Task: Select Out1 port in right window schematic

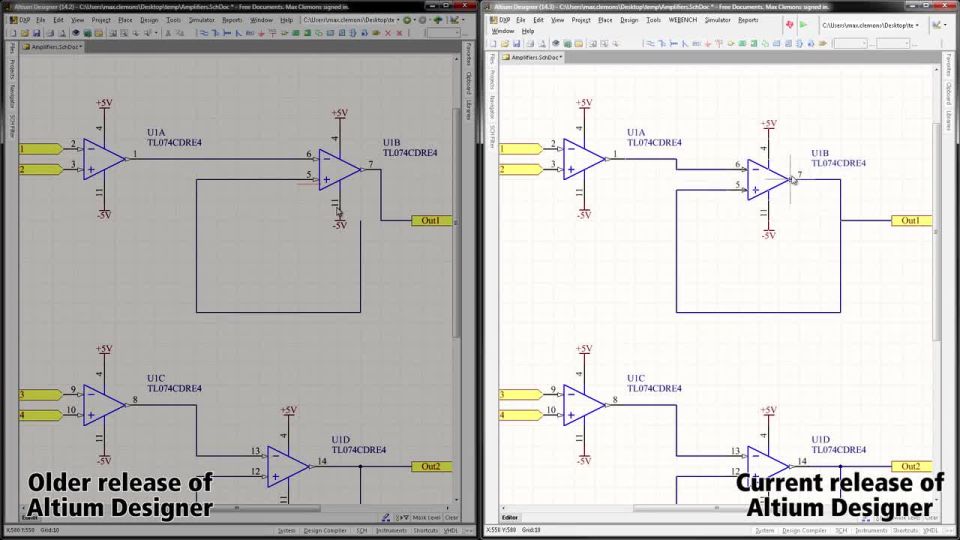Action: (x=911, y=220)
